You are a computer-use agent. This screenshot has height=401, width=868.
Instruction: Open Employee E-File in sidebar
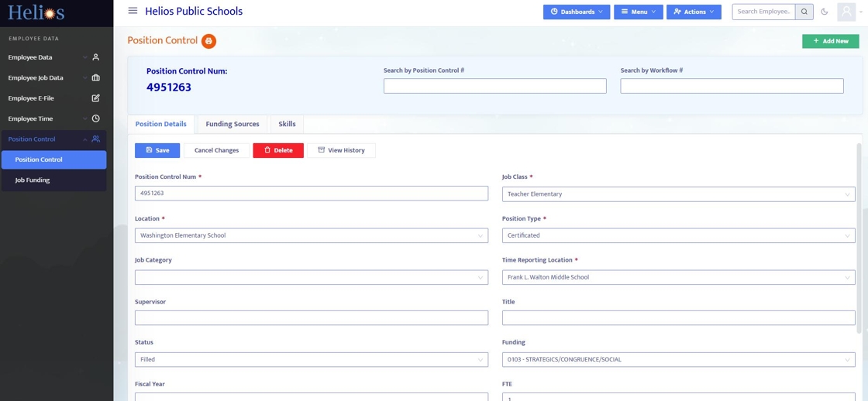coord(53,98)
